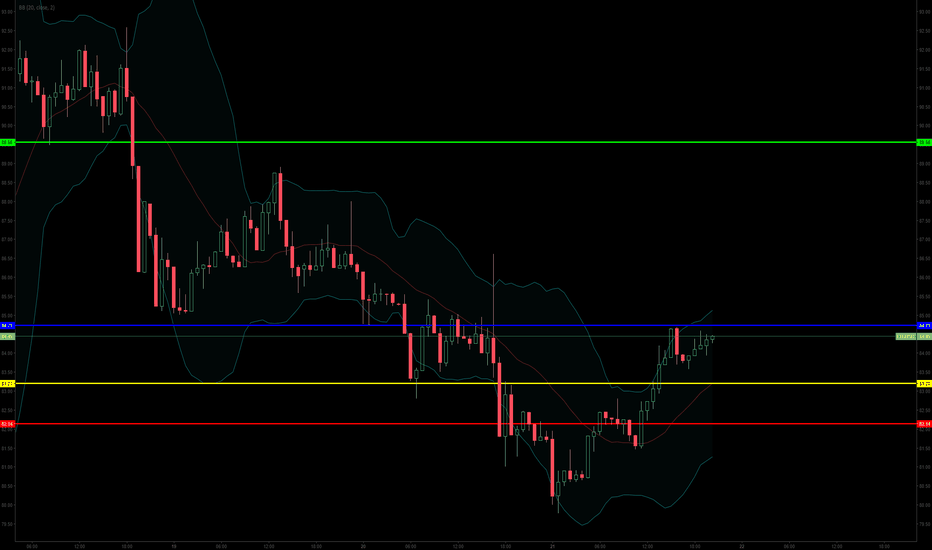This screenshot has height=550, width=932.
Task: Click the green price tag on left axis
Action: (x=8, y=142)
